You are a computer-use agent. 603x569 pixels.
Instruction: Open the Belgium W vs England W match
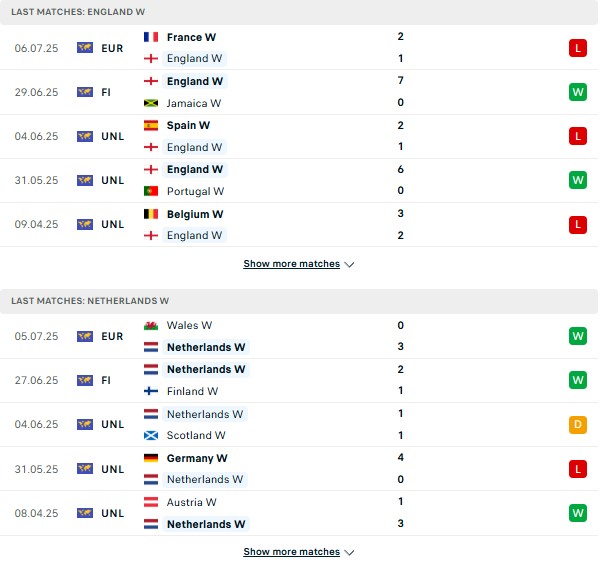pyautogui.click(x=299, y=225)
